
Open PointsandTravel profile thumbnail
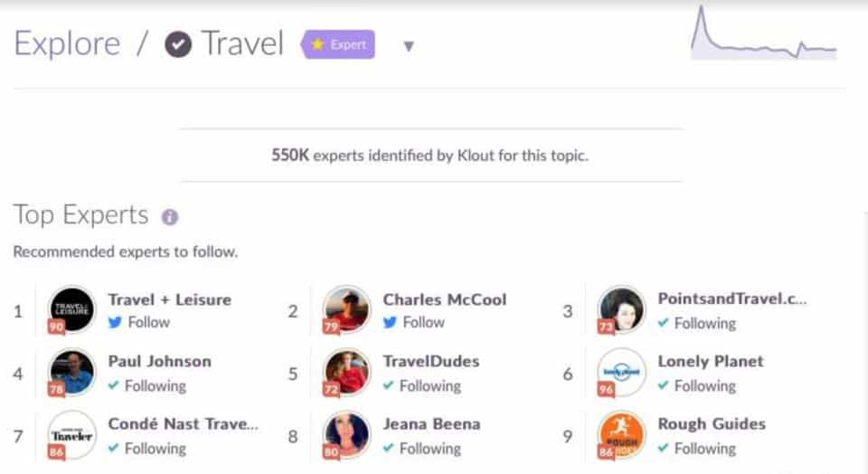pos(622,310)
